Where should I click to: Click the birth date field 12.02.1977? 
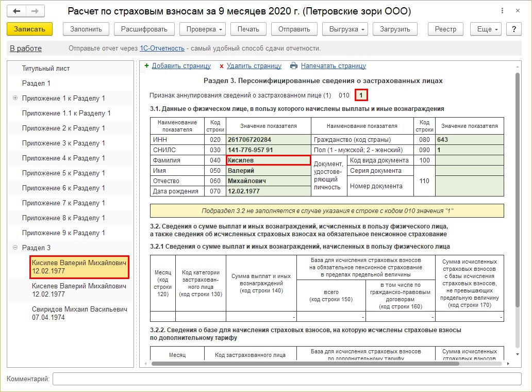[269, 191]
